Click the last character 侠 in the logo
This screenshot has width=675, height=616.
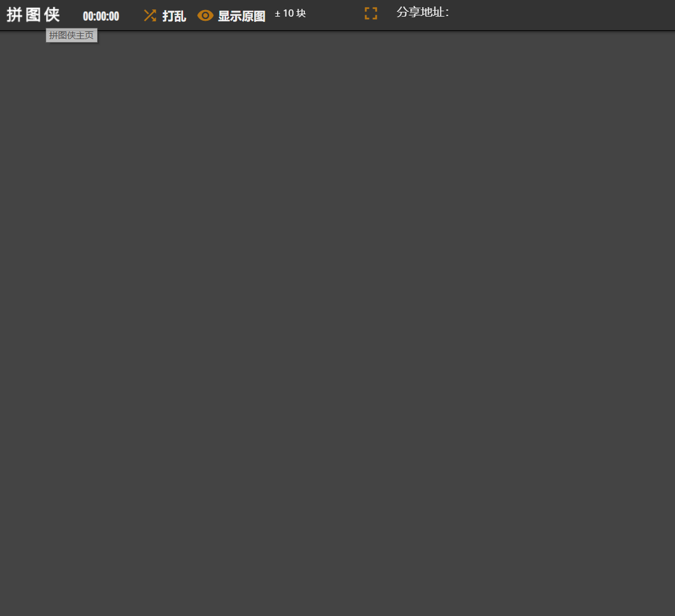click(x=52, y=15)
